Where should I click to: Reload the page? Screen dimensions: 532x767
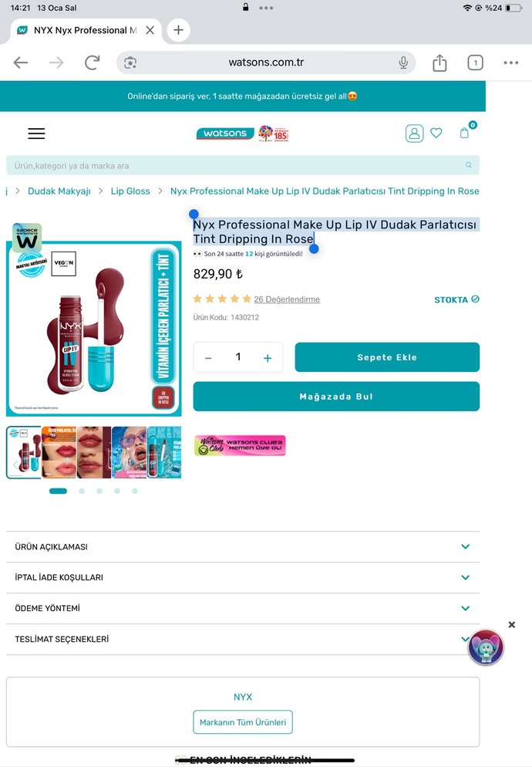pyautogui.click(x=92, y=63)
